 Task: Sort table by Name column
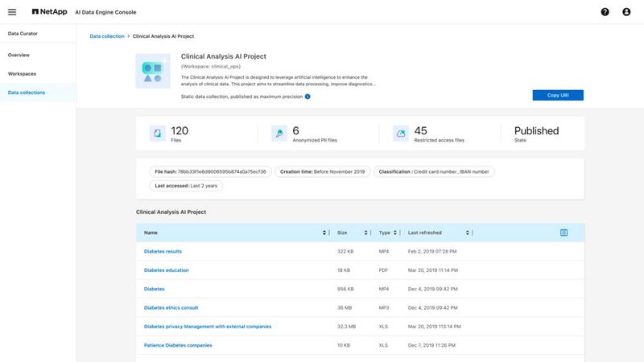coord(324,232)
